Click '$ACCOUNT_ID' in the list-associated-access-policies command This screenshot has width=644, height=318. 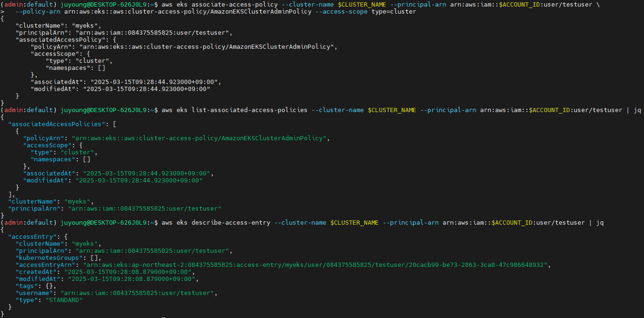(x=549, y=110)
